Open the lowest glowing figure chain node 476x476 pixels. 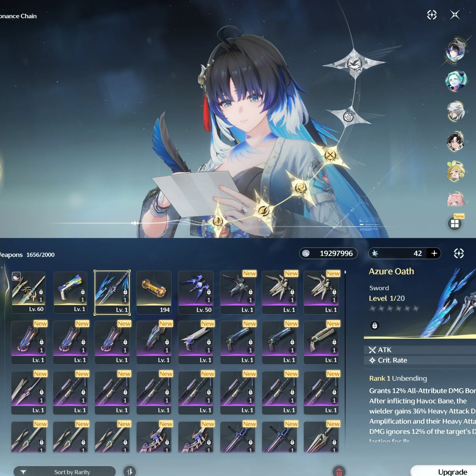(x=218, y=221)
